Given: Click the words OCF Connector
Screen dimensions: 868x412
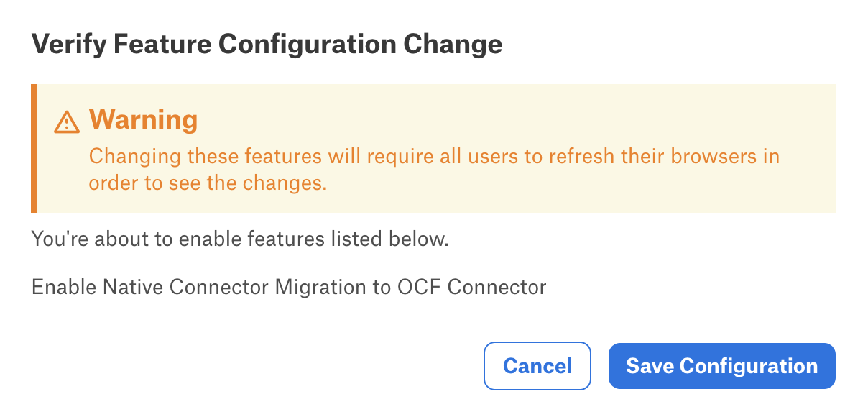Looking at the screenshot, I should [x=472, y=288].
